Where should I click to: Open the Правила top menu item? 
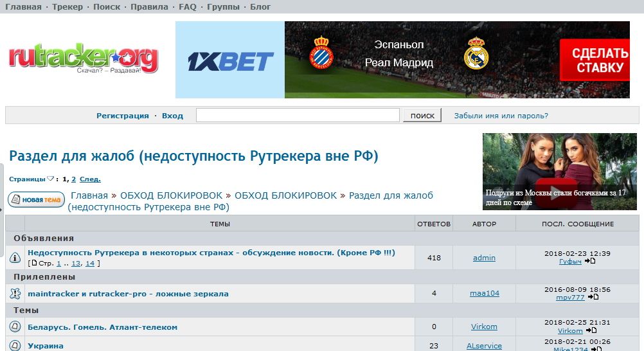[x=149, y=7]
